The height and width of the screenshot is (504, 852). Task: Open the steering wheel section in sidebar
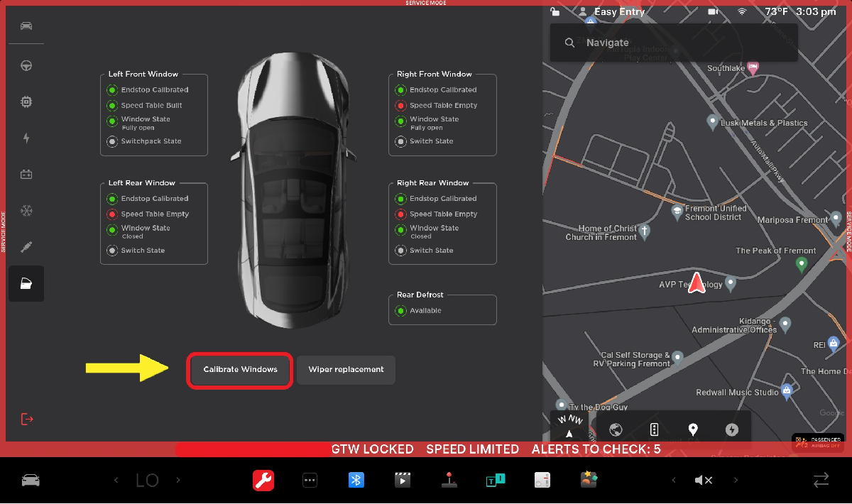pos(26,66)
